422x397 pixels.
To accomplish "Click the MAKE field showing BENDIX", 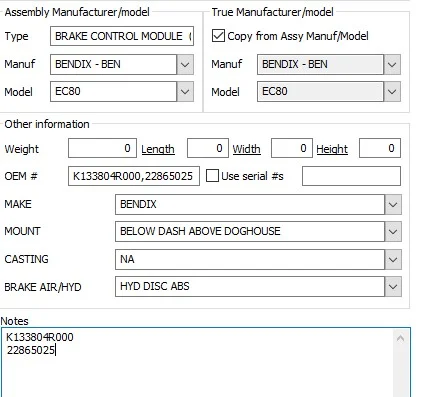I will coord(250,204).
